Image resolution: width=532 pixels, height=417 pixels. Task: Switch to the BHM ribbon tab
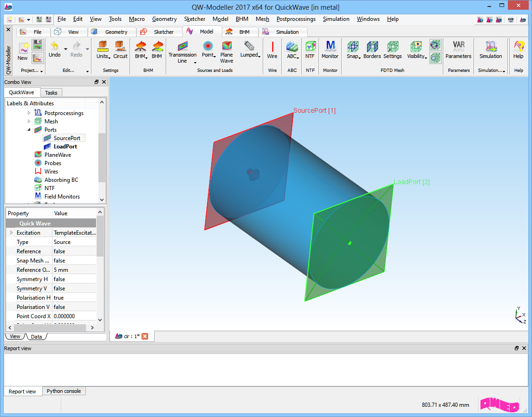[x=240, y=32]
